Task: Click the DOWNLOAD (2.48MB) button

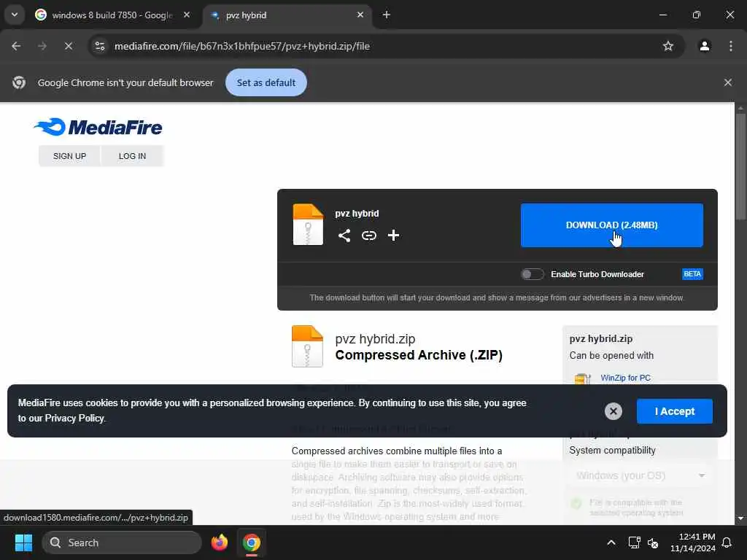Action: [x=612, y=225]
